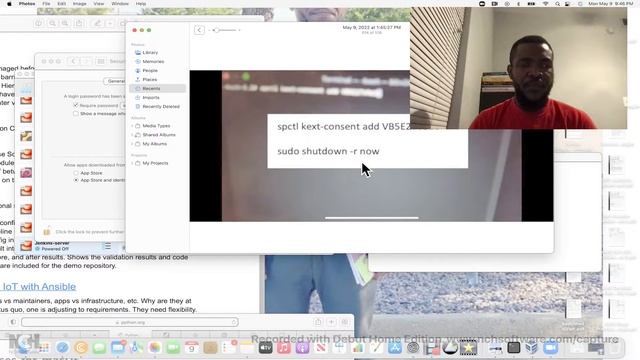Screen dimensions: 640x360
Task: Select App Store and identified developers option
Action: click(x=76, y=180)
